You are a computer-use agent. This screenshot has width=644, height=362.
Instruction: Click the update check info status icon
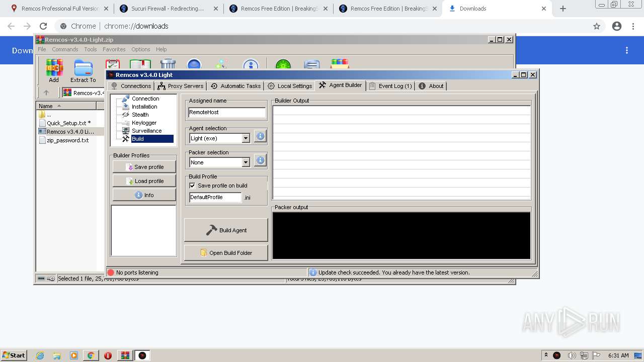313,273
